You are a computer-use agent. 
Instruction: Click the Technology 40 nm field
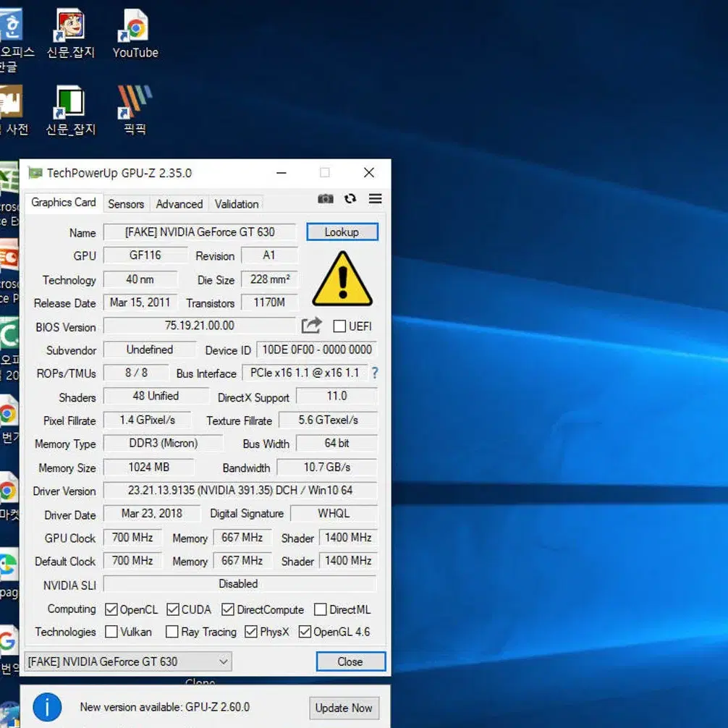pos(140,279)
